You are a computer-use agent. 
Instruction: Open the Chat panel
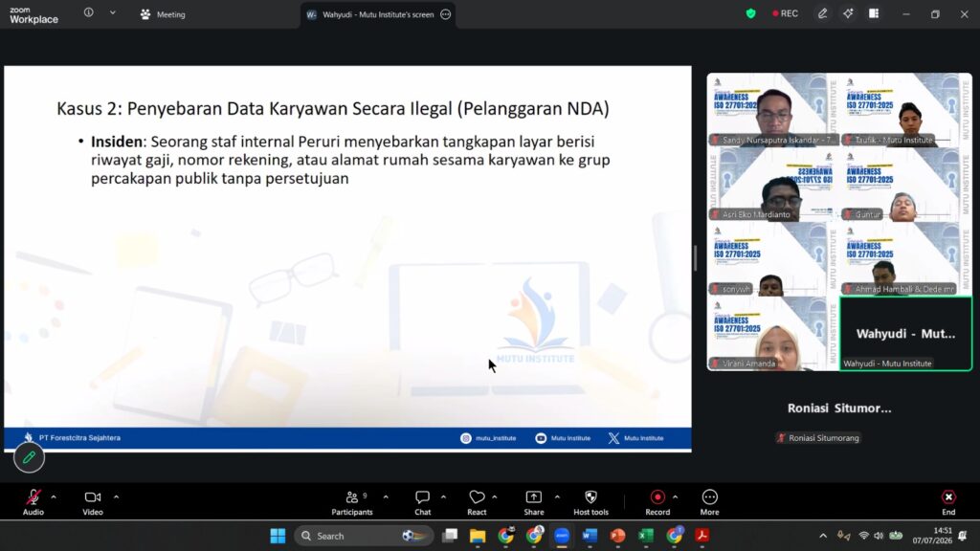point(422,502)
